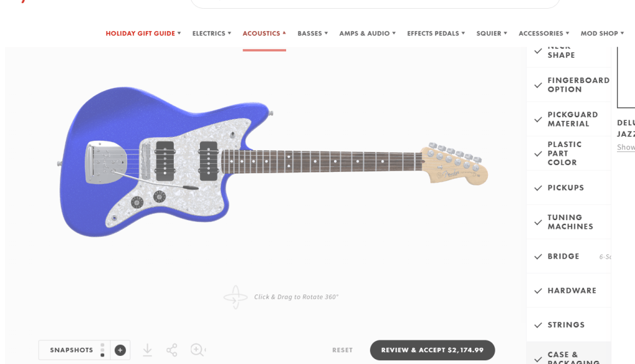Screen dimensions: 635x364
Task: Expand the Effects Pedals dropdown
Action: coord(436,33)
